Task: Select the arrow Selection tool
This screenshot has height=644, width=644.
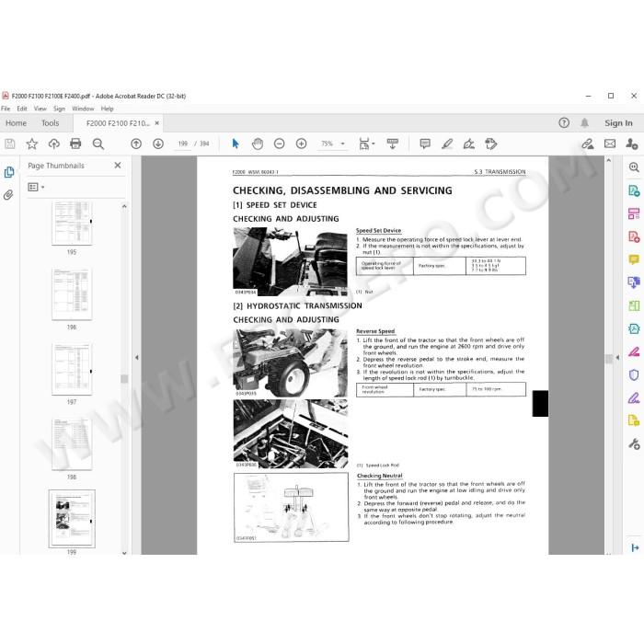Action: tap(236, 144)
